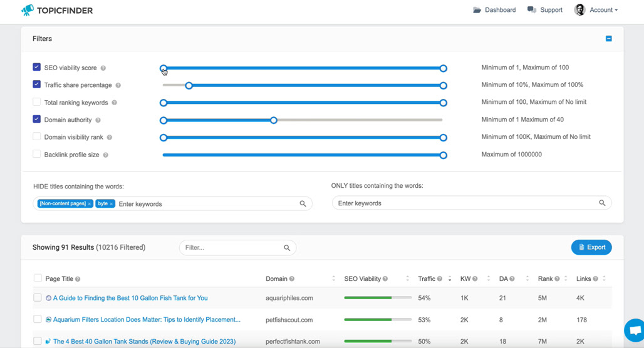644x348 pixels.
Task: Tick checkbox for 40 Gallon Tank Stands row
Action: click(38, 340)
